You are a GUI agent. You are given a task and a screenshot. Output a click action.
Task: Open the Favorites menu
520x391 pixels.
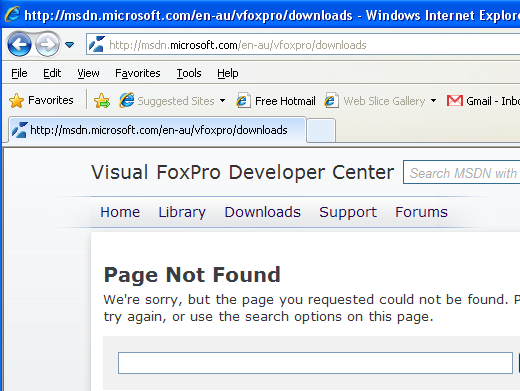pos(138,73)
